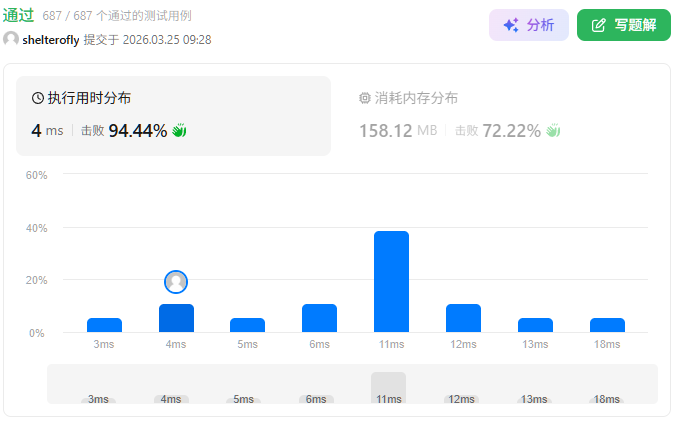Click the 18ms bar in the chart

click(x=607, y=325)
